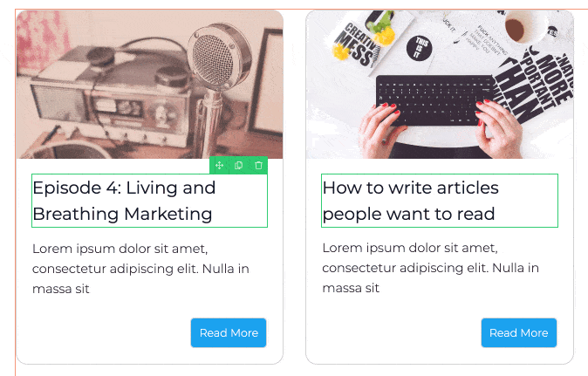Open Read More under articles card
This screenshot has height=376, width=588.
[519, 333]
